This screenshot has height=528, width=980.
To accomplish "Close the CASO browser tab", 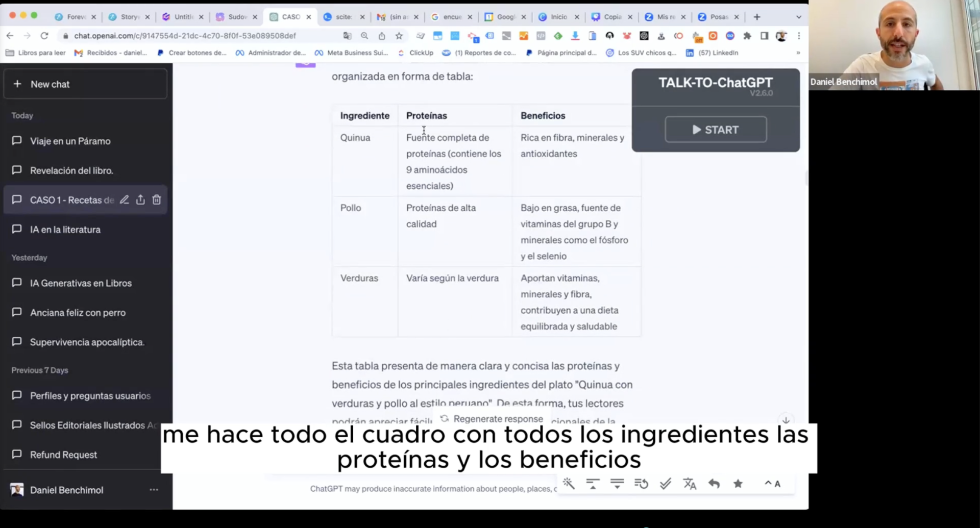I will tap(308, 17).
